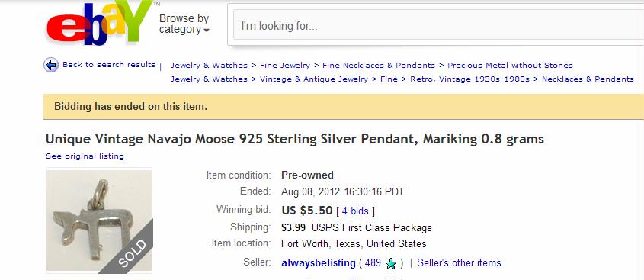The width and height of the screenshot is (644, 280).
Task: Open the Fine breadcrumb in second row
Action: click(x=389, y=79)
